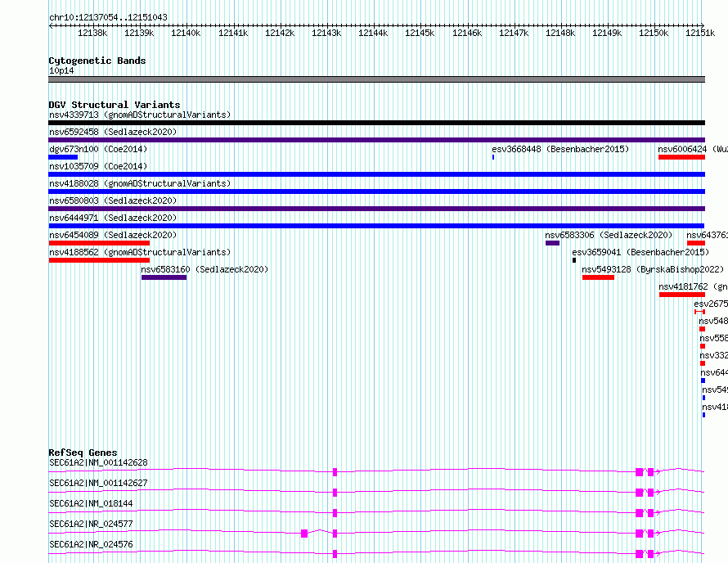The height and width of the screenshot is (563, 728).
Task: Open the SEC61A2|NM_001142628 transcript label
Action: coord(98,462)
